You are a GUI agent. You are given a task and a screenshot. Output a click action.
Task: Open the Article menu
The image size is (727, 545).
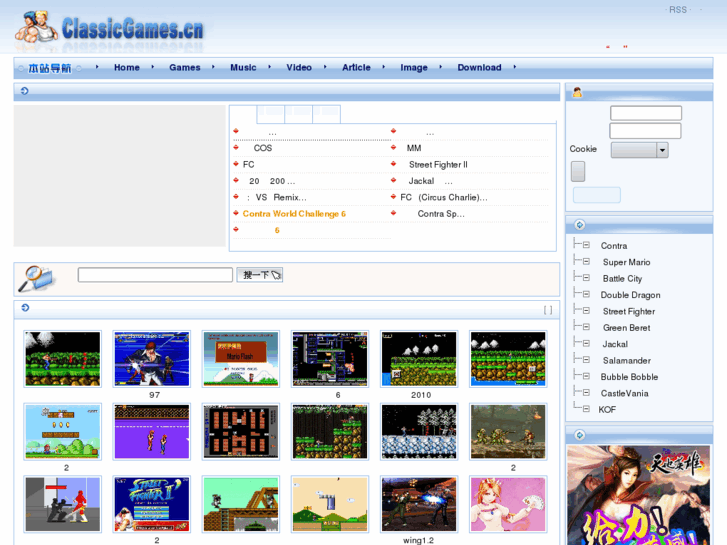pyautogui.click(x=356, y=67)
